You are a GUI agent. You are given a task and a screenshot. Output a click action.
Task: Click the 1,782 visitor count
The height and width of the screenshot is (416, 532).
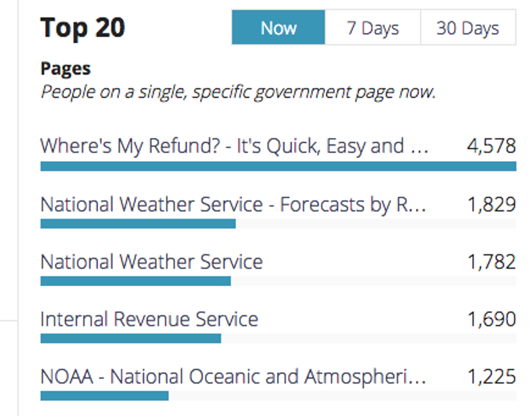coord(491,262)
